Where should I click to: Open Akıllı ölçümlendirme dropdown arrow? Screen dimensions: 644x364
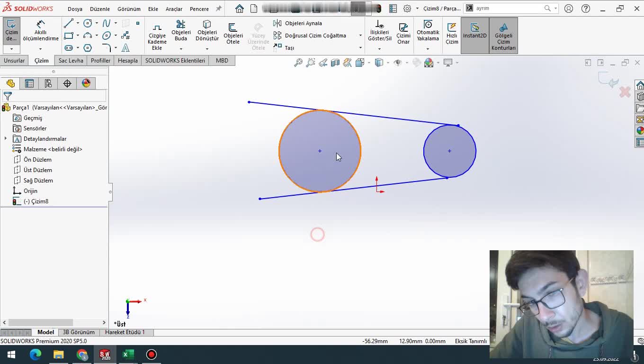40,49
